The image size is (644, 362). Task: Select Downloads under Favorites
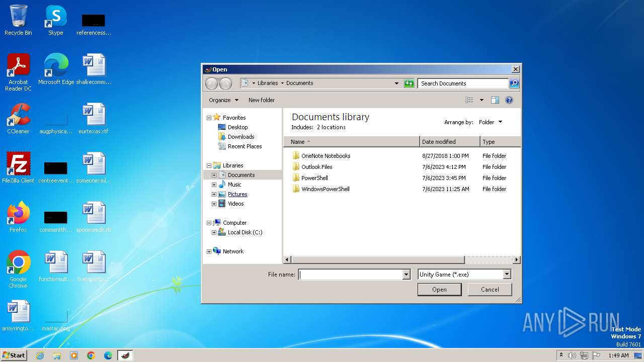pos(241,137)
